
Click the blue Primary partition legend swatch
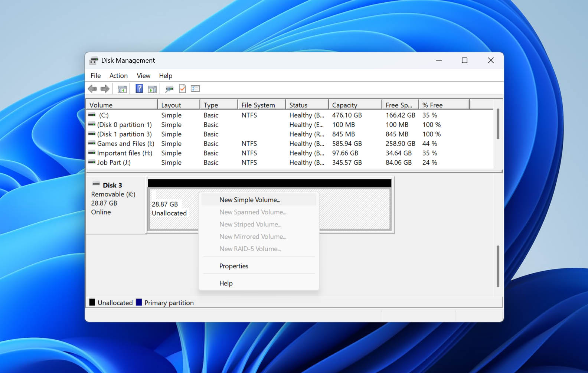tap(139, 302)
